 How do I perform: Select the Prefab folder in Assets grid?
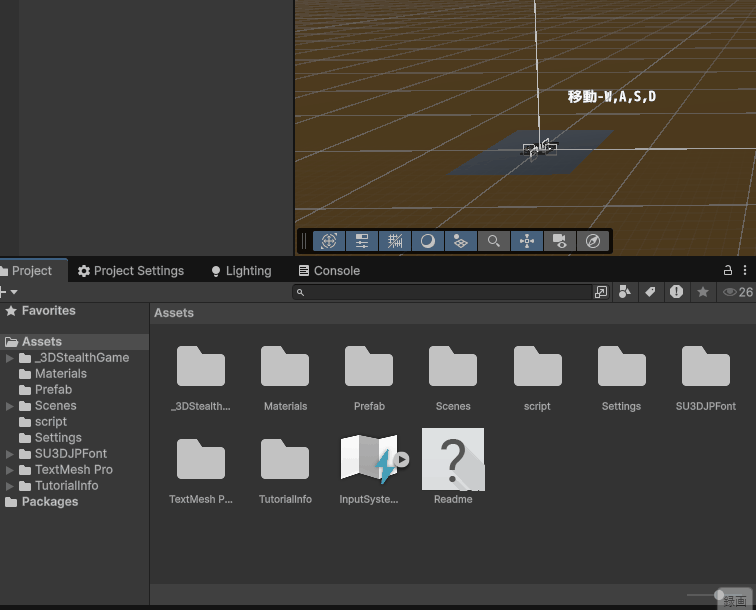(369, 368)
